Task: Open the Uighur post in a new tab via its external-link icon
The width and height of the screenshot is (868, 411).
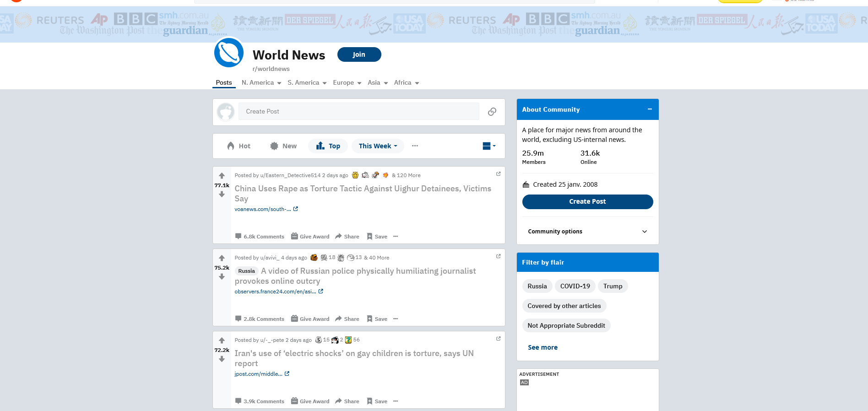Action: pos(498,174)
